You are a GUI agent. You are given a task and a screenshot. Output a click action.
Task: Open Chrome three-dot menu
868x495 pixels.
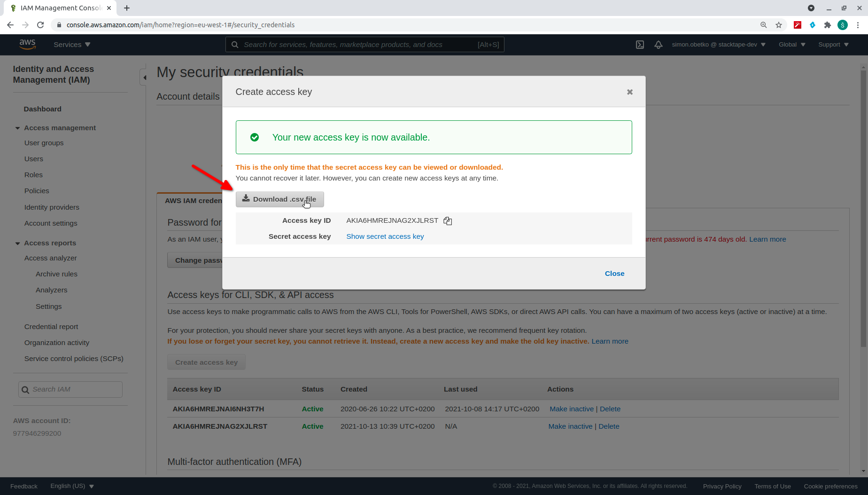point(858,25)
